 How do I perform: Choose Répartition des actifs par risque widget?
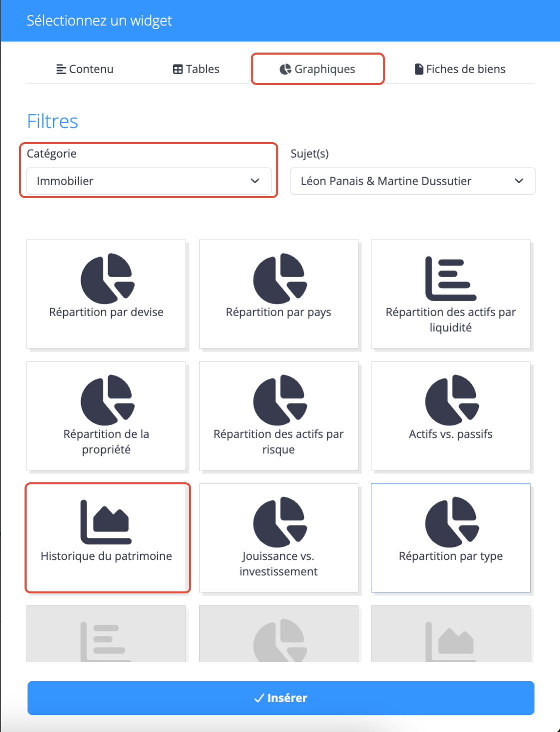click(278, 416)
